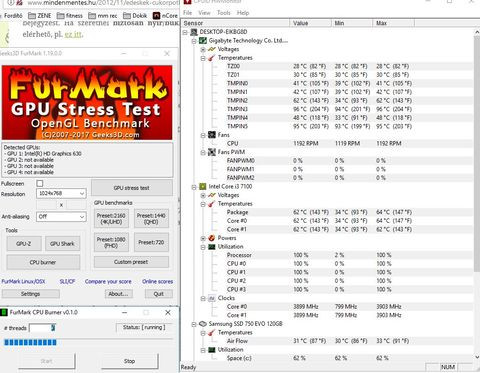Click the Powers flame icon
The height and width of the screenshot is (373, 480).
click(x=212, y=238)
